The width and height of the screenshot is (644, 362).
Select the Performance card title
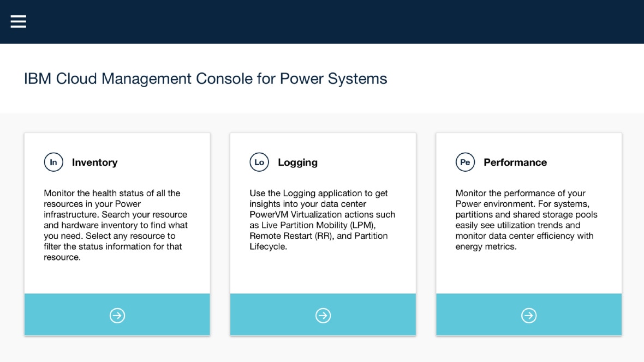click(x=515, y=162)
